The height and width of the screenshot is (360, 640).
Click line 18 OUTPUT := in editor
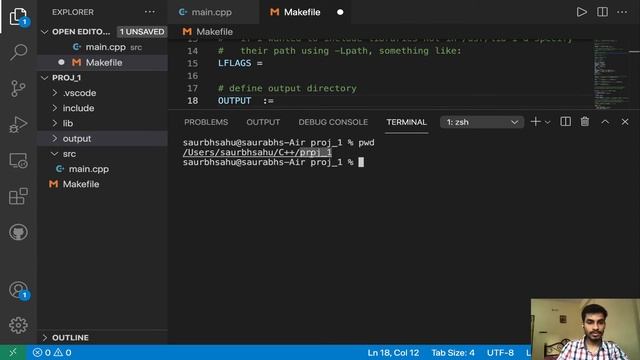(246, 101)
